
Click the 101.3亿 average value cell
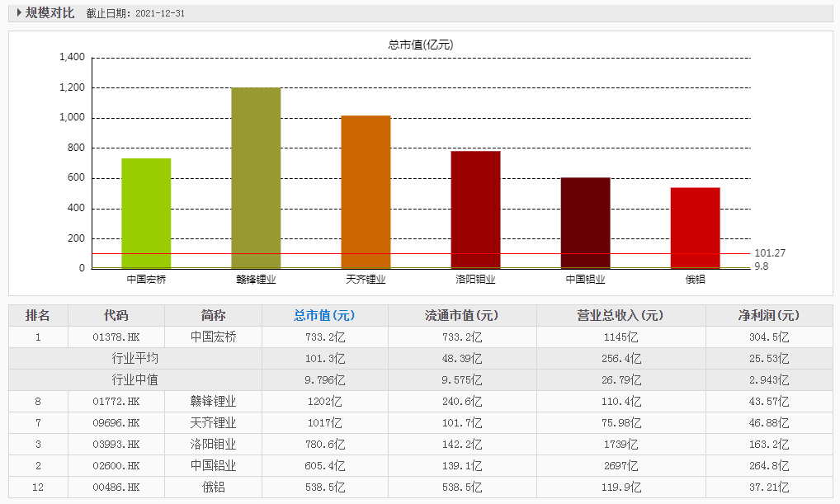pos(324,358)
